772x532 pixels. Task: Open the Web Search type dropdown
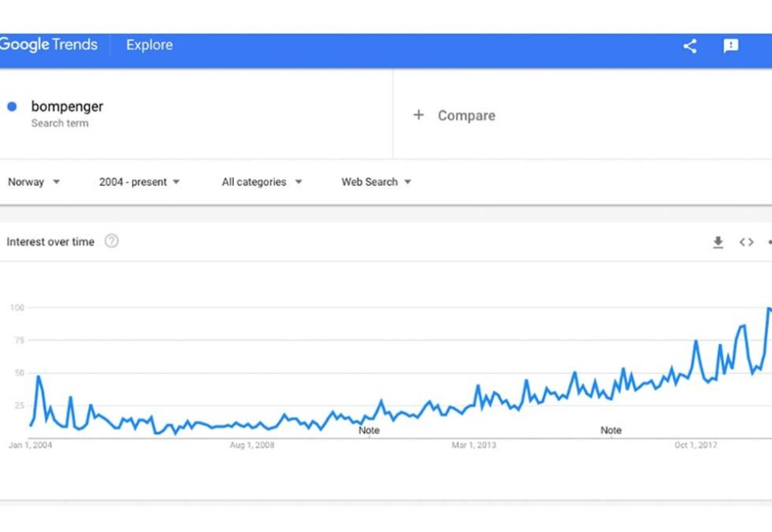pyautogui.click(x=376, y=182)
